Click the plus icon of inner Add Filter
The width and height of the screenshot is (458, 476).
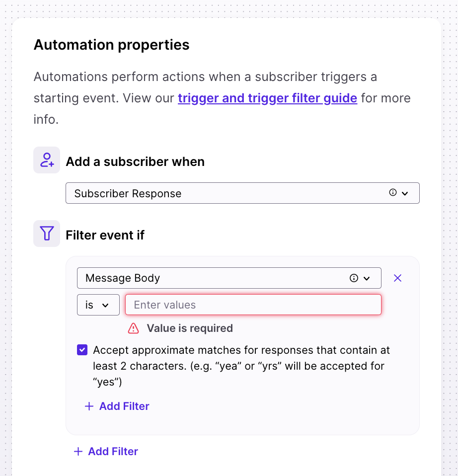pyautogui.click(x=89, y=406)
